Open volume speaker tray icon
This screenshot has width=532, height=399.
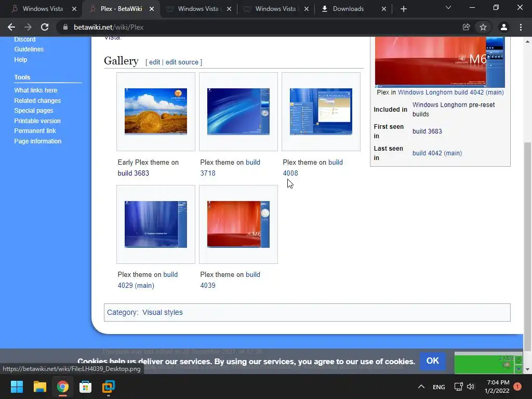coord(471,387)
